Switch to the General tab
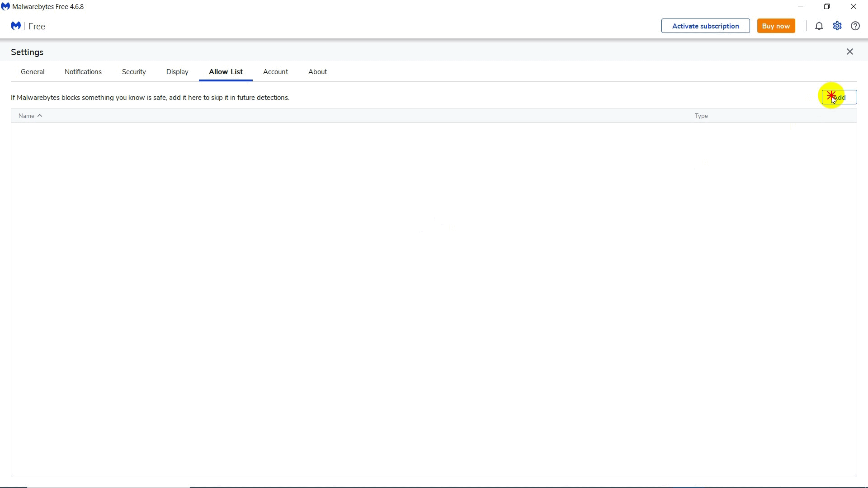868x488 pixels. tap(32, 72)
